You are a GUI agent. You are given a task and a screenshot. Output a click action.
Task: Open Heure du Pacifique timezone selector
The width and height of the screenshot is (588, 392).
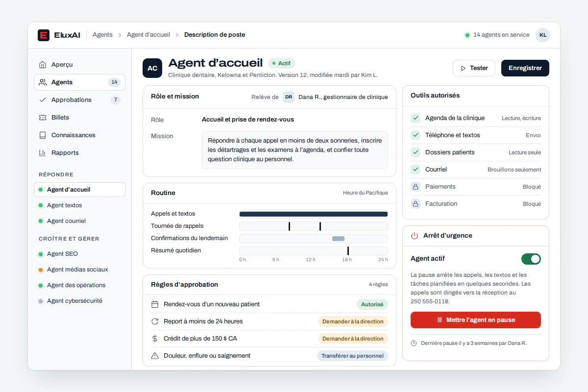click(366, 193)
